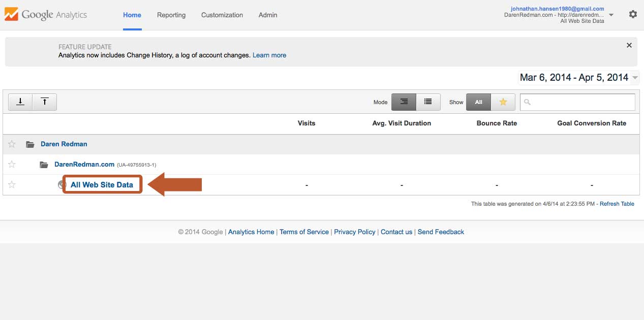
Task: Click the account search input field
Action: [577, 102]
